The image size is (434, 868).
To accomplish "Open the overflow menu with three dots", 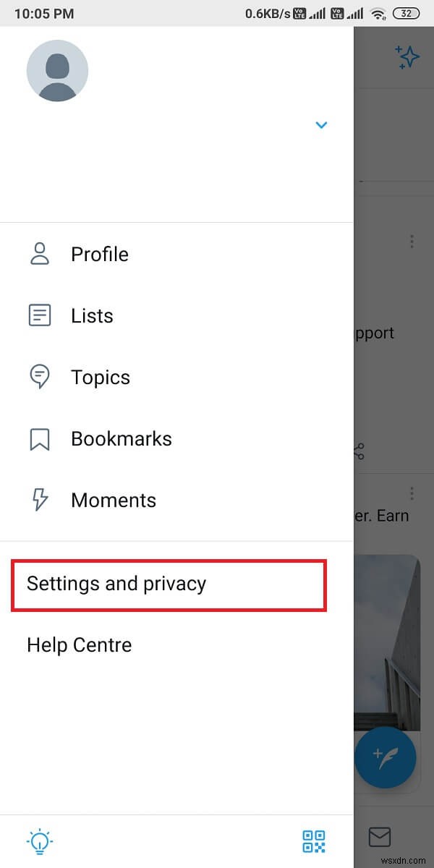I will (x=412, y=242).
